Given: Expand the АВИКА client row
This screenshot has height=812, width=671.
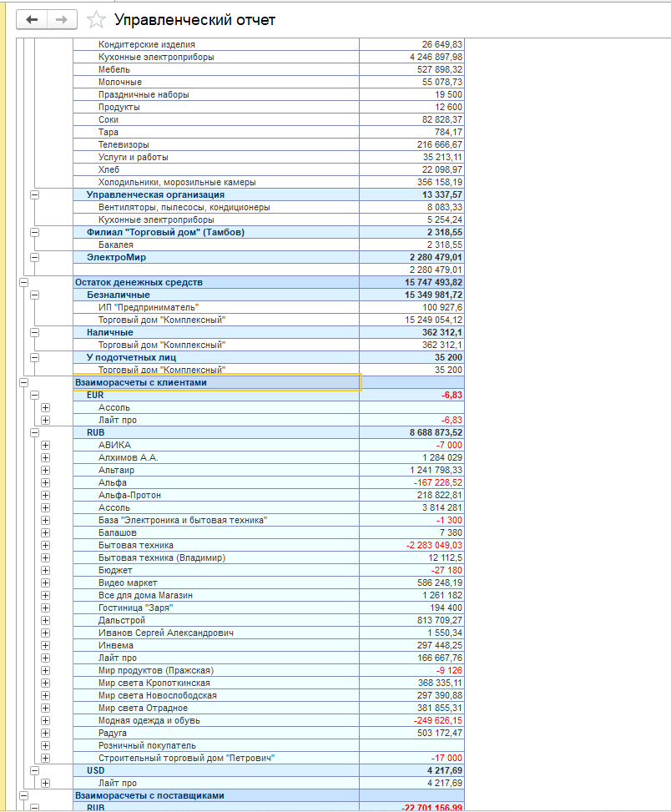Looking at the screenshot, I should point(46,446).
